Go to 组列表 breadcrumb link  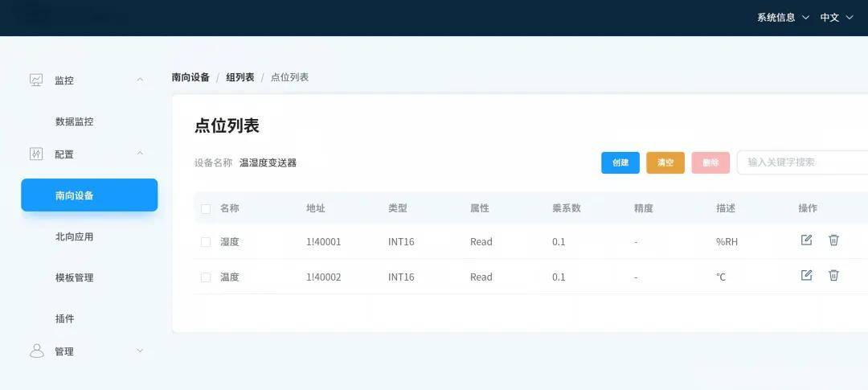pos(240,77)
